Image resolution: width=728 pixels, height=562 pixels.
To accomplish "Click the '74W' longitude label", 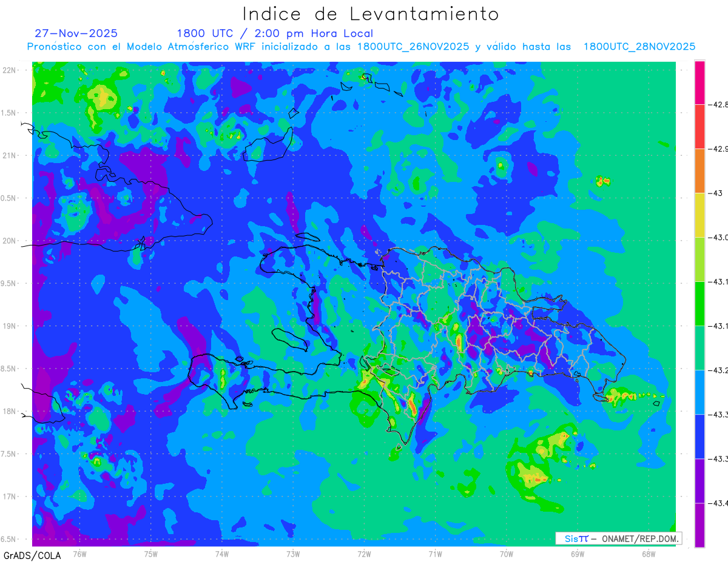I will (221, 554).
